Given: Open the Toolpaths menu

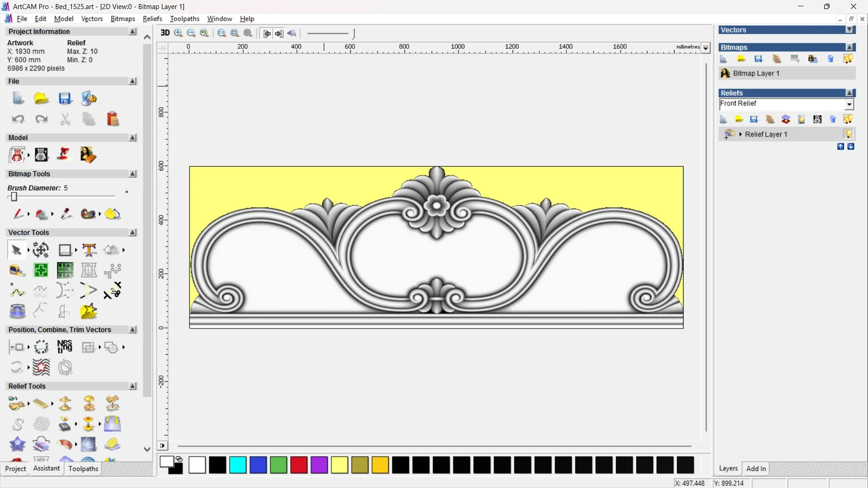Looking at the screenshot, I should 184,19.
